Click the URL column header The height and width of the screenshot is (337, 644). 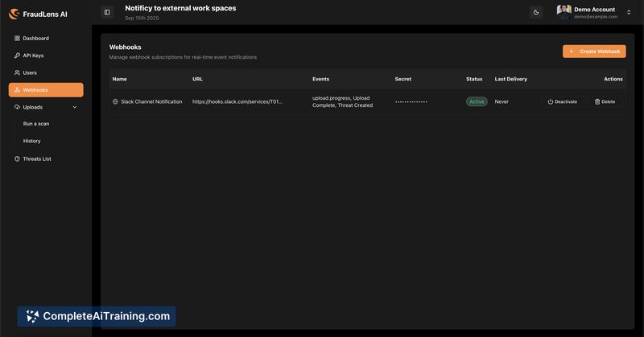click(x=197, y=79)
